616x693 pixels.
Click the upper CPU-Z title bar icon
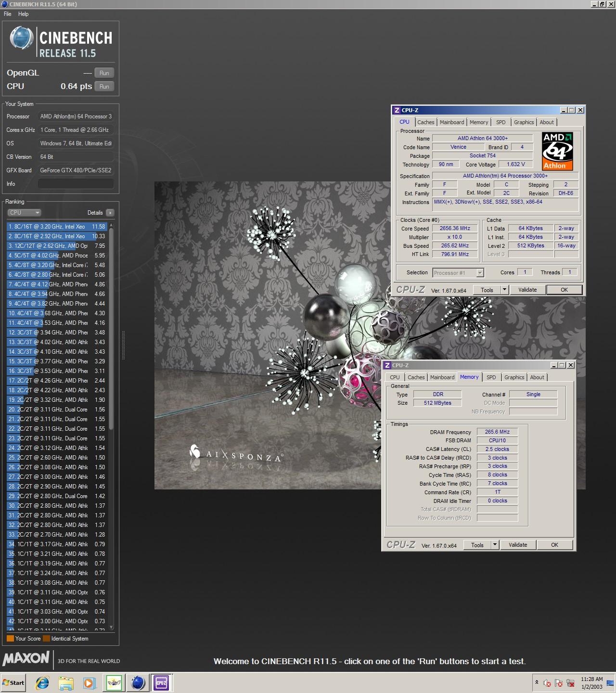click(x=397, y=110)
